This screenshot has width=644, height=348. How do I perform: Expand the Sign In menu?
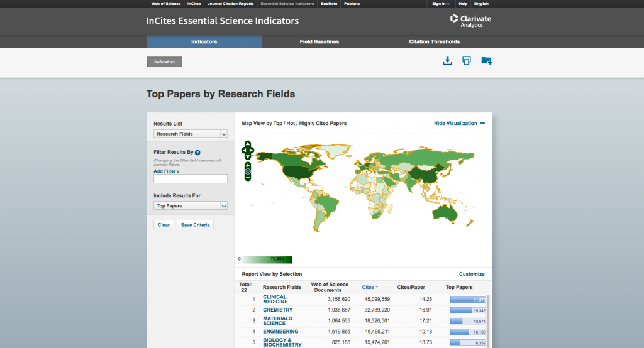(441, 4)
